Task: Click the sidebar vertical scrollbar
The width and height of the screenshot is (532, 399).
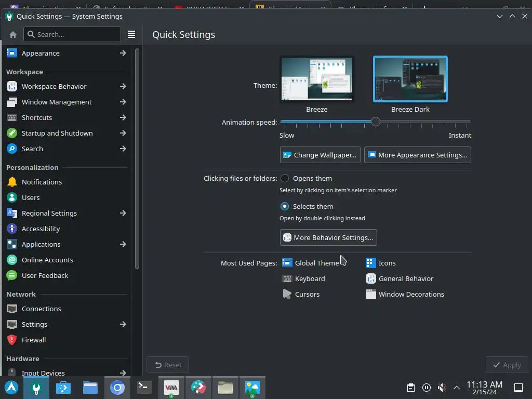Action: (x=137, y=159)
